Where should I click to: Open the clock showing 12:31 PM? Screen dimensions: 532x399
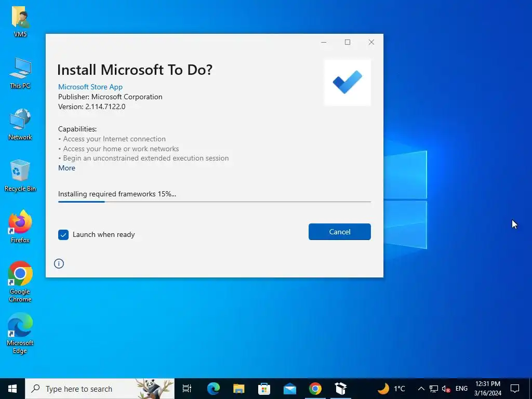coord(487,389)
